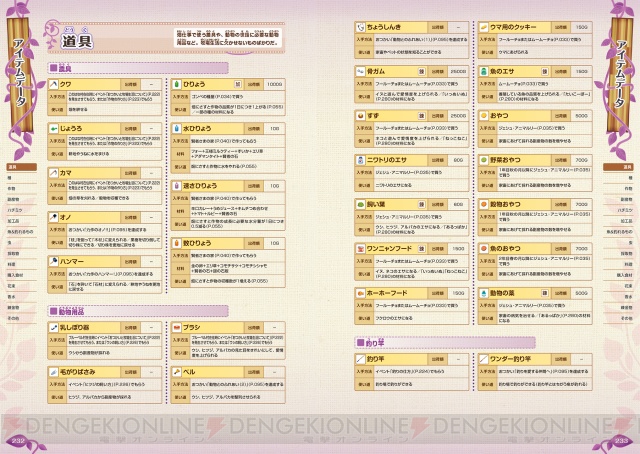
Task: Click the purple bottle icon beside 速さひりょう
Action: [x=177, y=186]
